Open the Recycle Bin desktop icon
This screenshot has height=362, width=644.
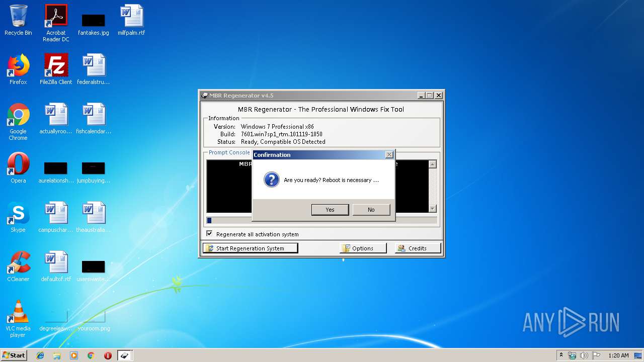[x=18, y=20]
